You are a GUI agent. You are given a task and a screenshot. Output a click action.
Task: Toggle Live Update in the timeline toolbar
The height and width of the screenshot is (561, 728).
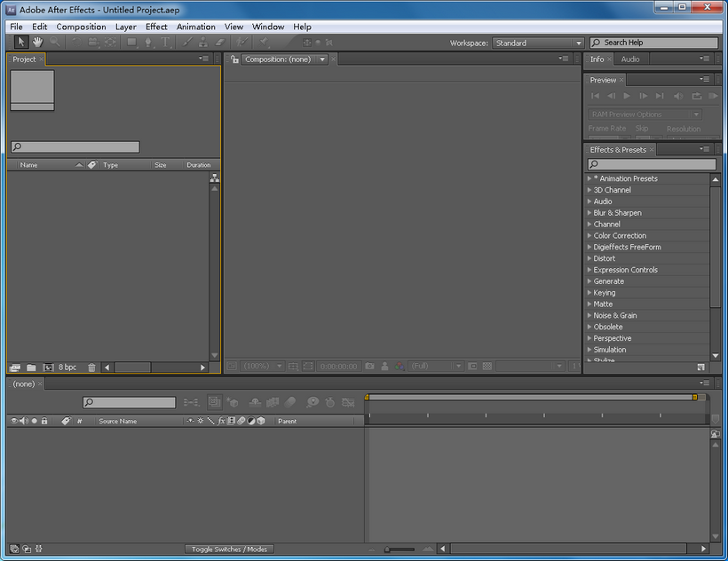coord(214,401)
